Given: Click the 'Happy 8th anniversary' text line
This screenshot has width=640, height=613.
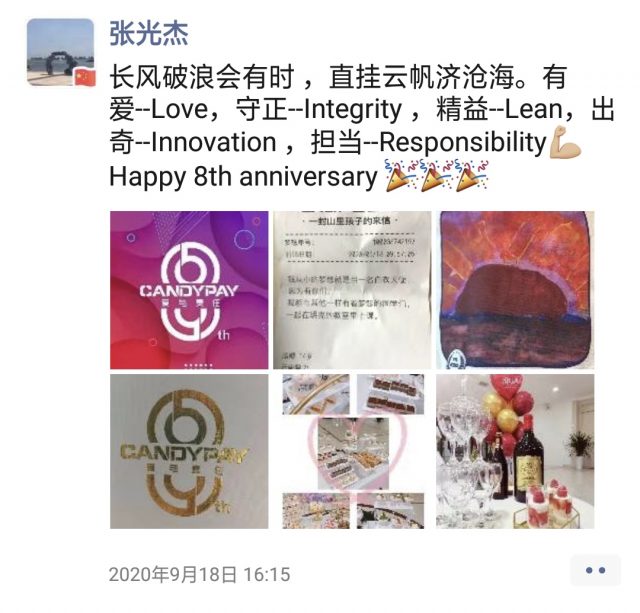Looking at the screenshot, I should 243,177.
